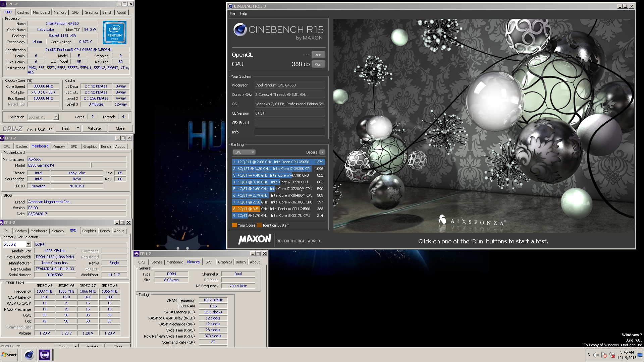Select ranking entry Core i5-3317U

click(278, 216)
